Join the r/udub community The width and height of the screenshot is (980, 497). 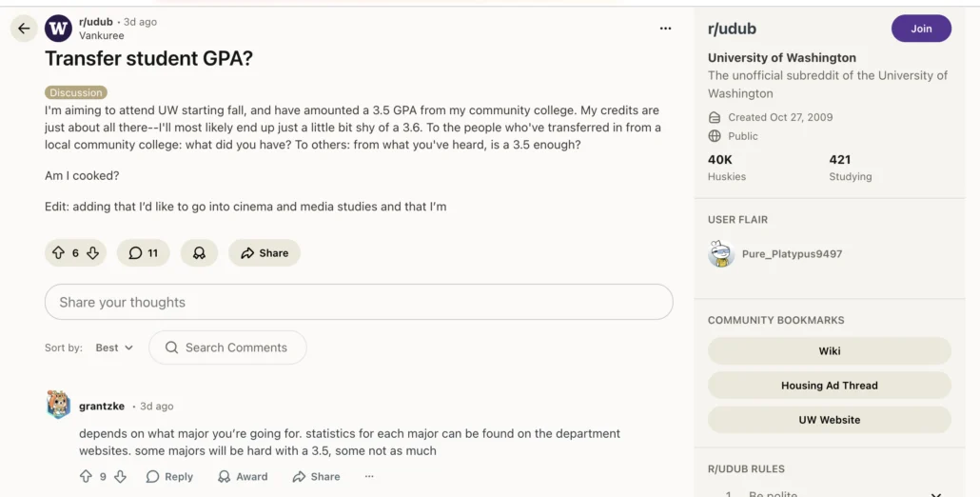point(920,29)
